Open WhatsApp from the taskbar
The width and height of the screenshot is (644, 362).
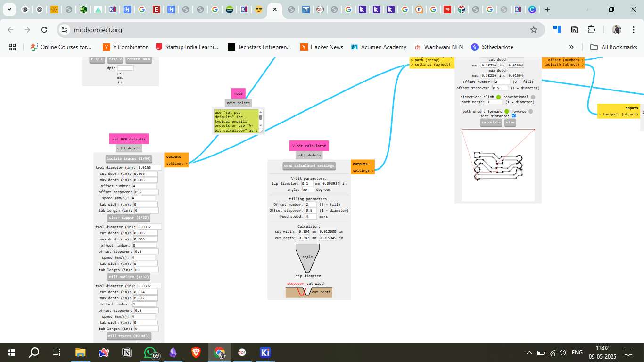pos(150,353)
